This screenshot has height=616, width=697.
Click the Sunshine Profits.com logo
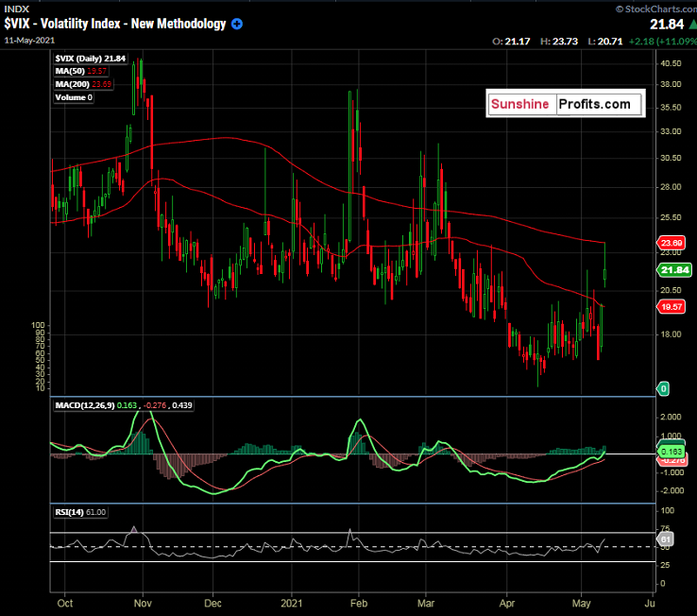tap(566, 104)
